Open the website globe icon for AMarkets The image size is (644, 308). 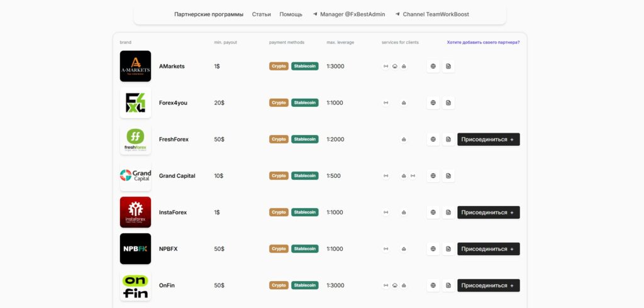click(433, 66)
